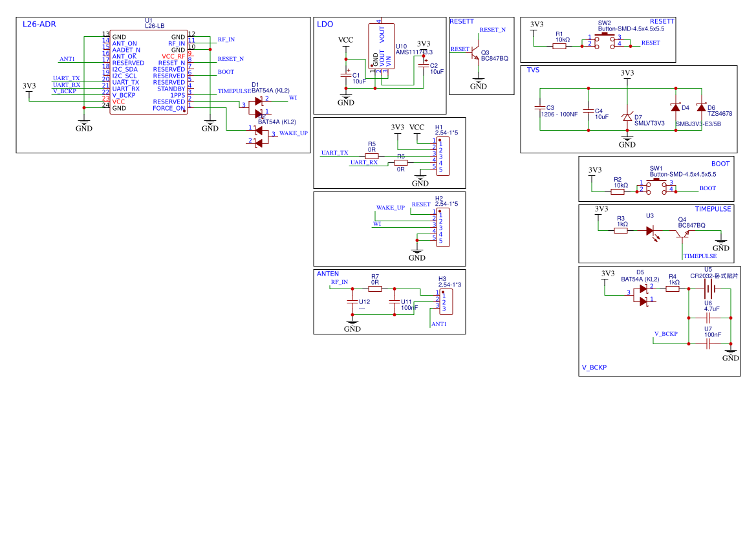Click the RESET net label right of SW2
Viewport: 756px width, 535px height.
(x=651, y=43)
